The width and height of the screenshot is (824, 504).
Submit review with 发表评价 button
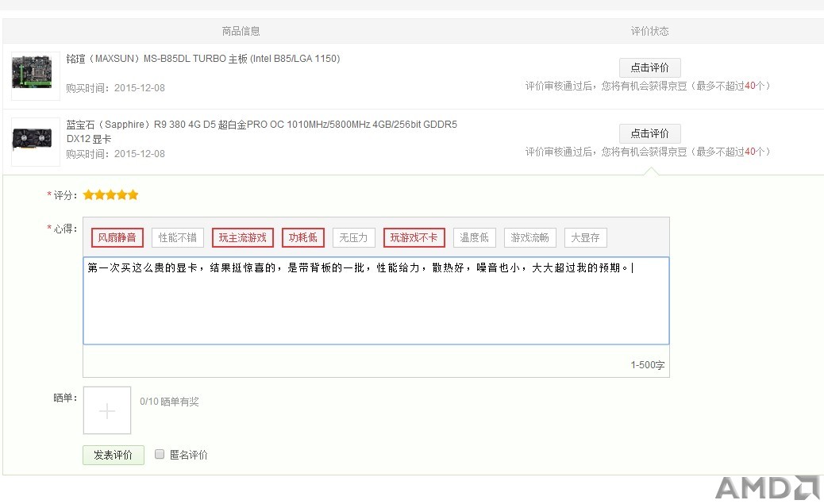[114, 455]
